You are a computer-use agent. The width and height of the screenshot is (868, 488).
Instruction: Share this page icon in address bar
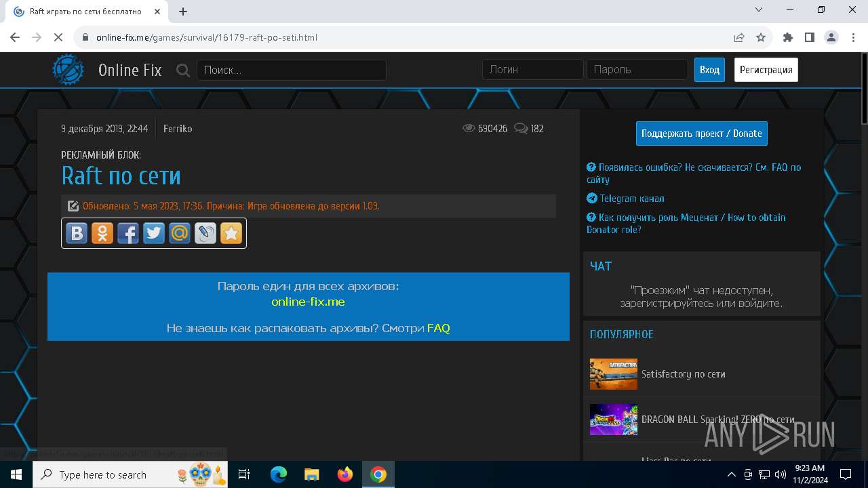pyautogui.click(x=739, y=37)
